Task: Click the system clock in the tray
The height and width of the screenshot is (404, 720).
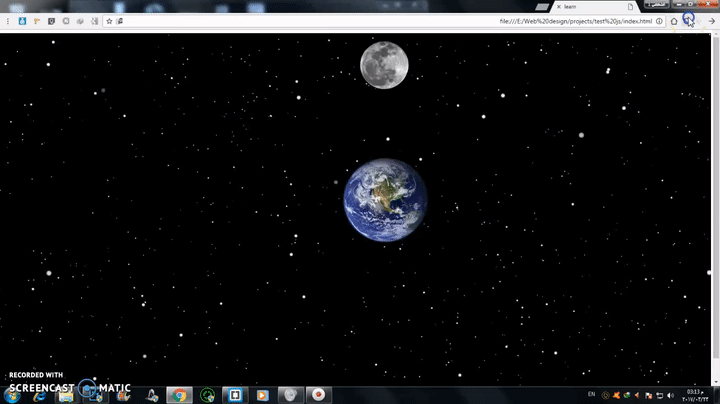Action: (692, 394)
